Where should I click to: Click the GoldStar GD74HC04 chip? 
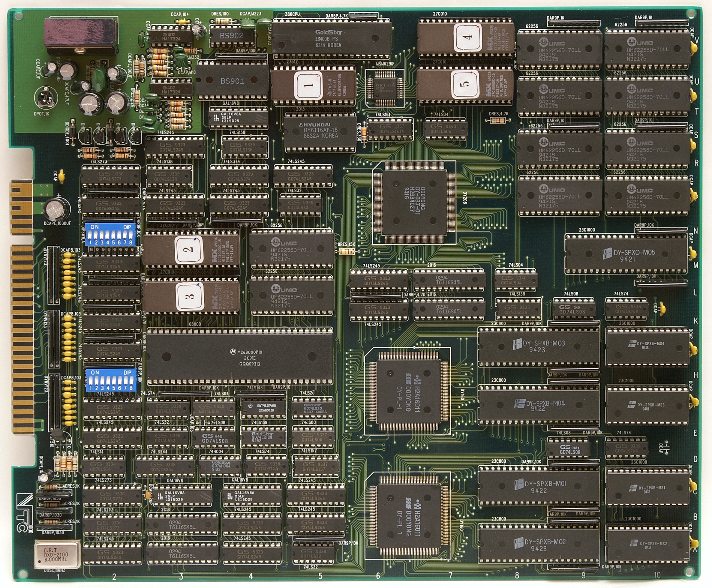coord(220,466)
